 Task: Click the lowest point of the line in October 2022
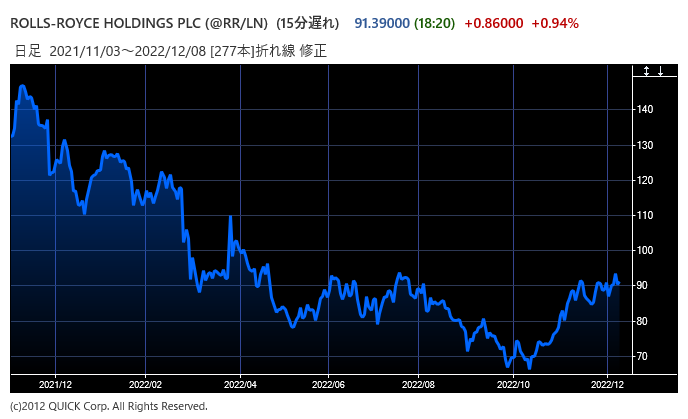(x=529, y=368)
